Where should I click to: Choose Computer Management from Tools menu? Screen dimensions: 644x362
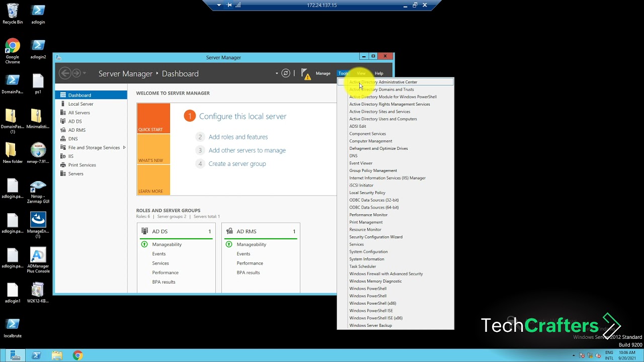click(x=395, y=141)
